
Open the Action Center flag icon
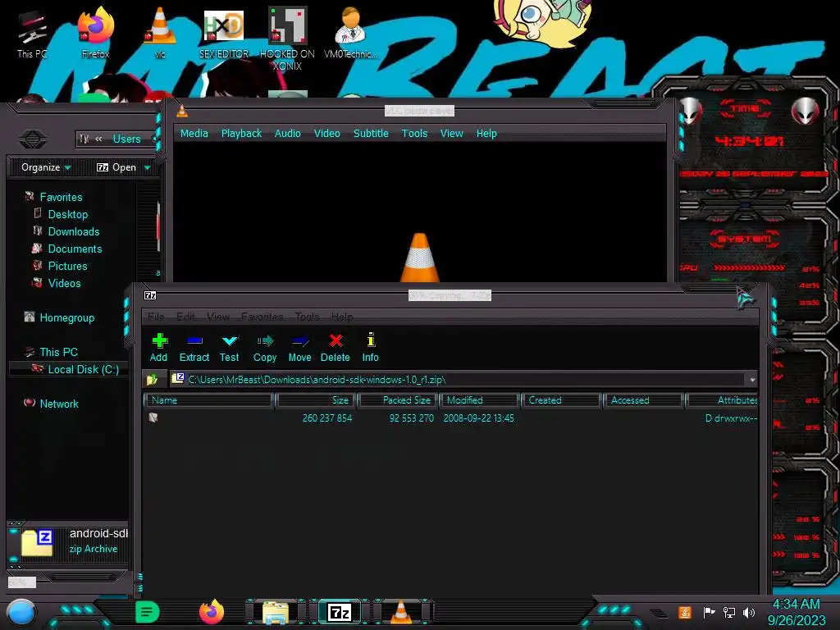coord(709,612)
